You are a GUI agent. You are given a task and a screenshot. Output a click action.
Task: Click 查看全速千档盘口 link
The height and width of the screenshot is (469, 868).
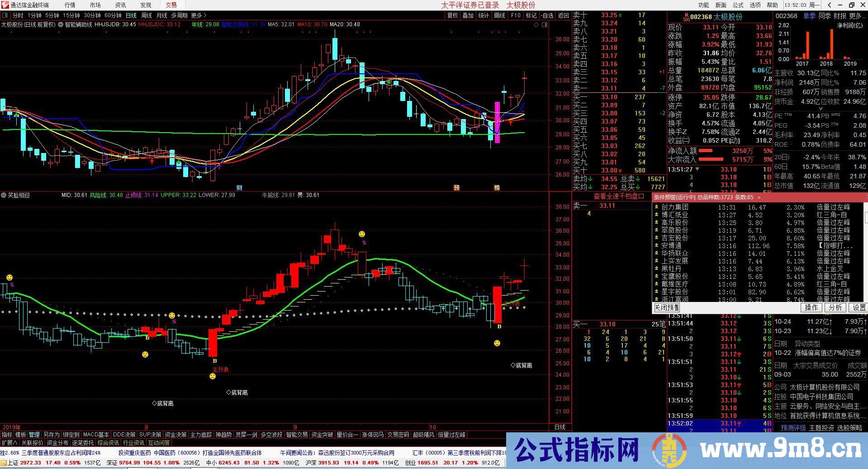click(x=619, y=196)
